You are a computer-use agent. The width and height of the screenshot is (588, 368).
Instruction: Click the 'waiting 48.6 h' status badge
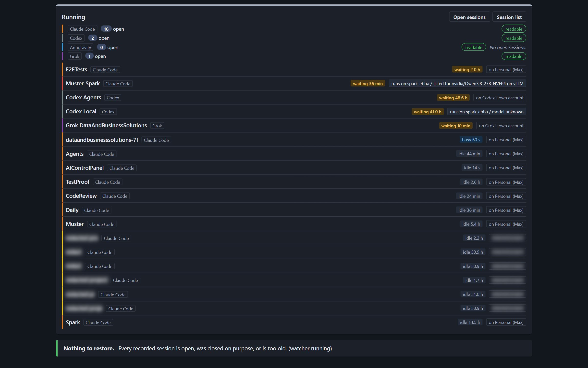[453, 98]
